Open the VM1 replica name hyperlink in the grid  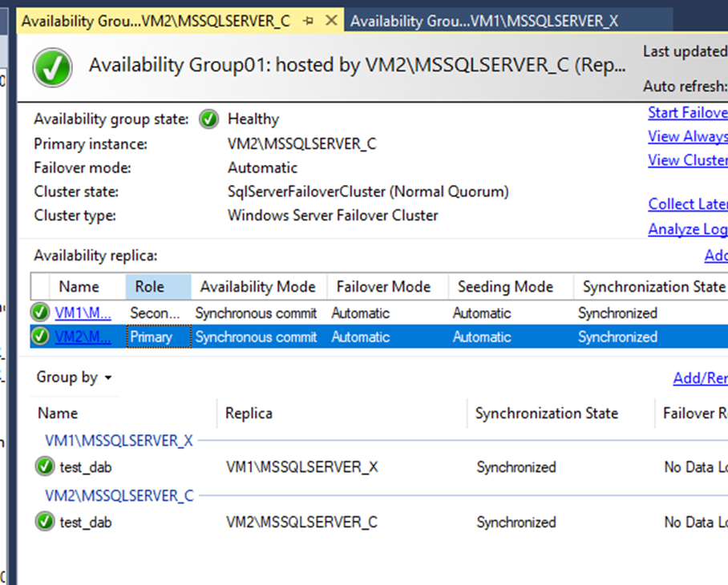click(80, 313)
